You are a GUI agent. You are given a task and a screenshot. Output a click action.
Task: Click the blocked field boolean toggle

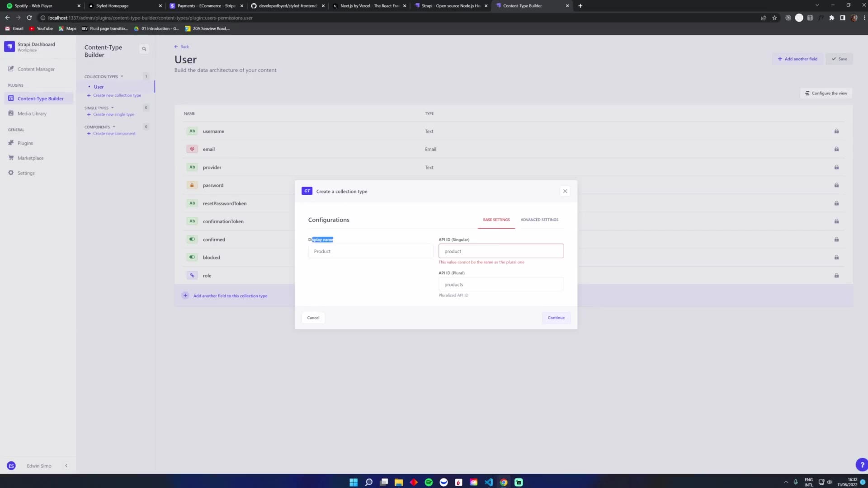(192, 257)
